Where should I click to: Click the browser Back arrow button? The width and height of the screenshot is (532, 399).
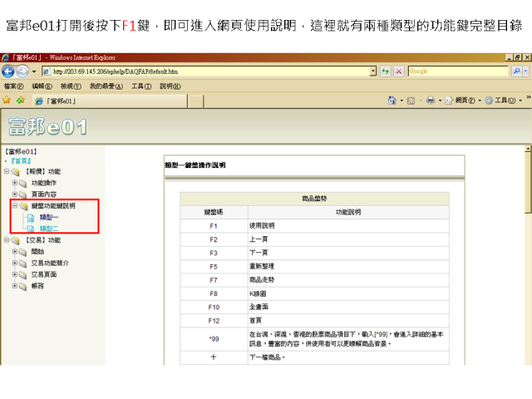8,71
